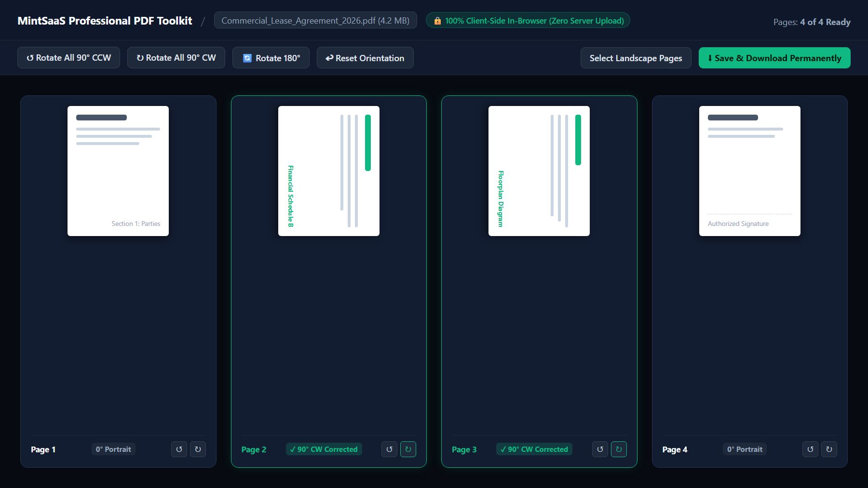Rotate Page 3 clockwise
The height and width of the screenshot is (488, 868).
[x=619, y=449]
